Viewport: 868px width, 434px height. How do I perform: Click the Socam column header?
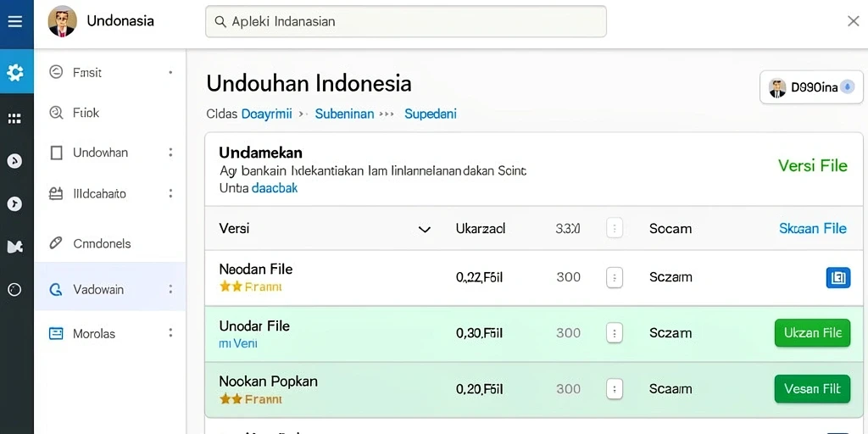coord(670,228)
